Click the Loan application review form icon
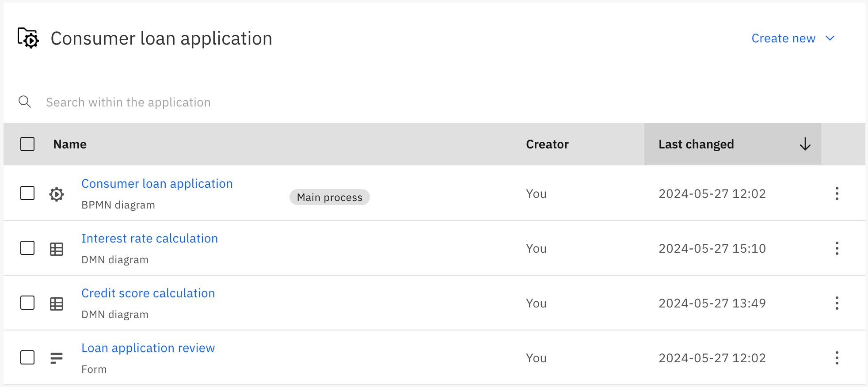The image size is (868, 387). (x=57, y=358)
